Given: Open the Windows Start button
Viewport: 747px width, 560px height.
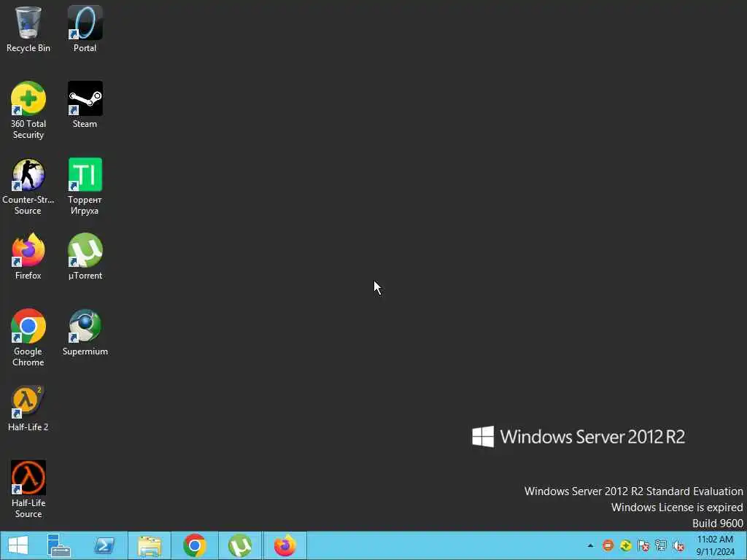Looking at the screenshot, I should [18, 545].
